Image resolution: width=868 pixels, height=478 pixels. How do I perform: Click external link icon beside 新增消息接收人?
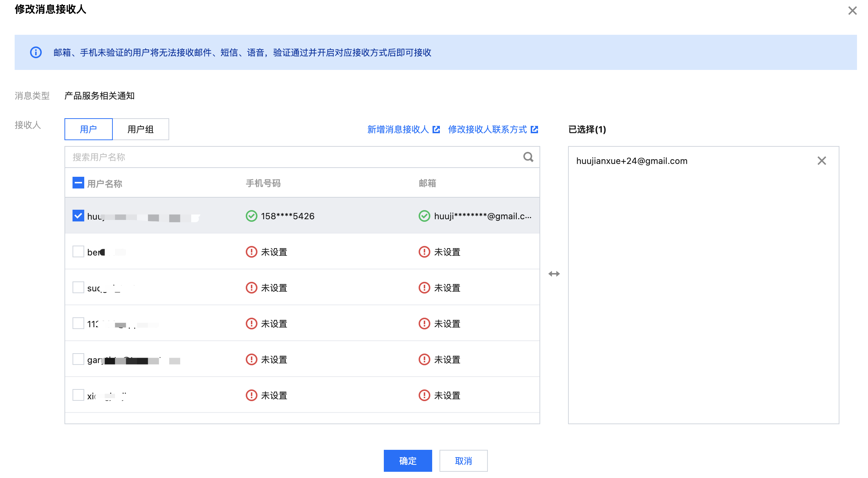click(436, 129)
